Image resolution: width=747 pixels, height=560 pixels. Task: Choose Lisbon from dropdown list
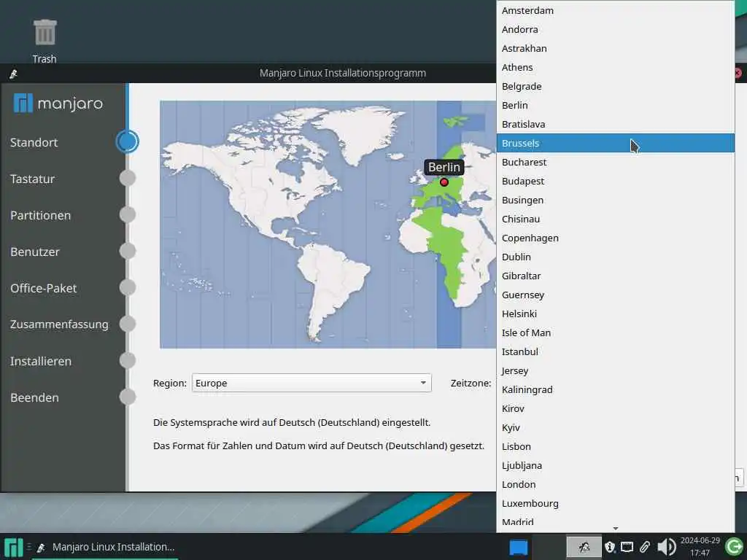(x=616, y=446)
